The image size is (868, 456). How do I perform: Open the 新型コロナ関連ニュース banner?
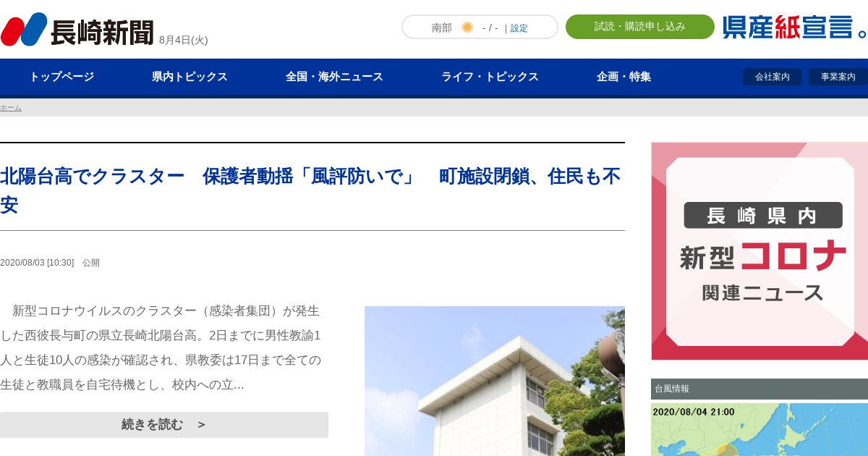point(759,251)
